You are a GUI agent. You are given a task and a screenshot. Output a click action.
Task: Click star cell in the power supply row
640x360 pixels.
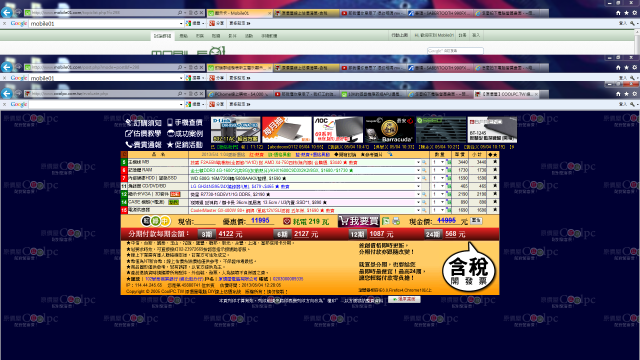(495, 210)
